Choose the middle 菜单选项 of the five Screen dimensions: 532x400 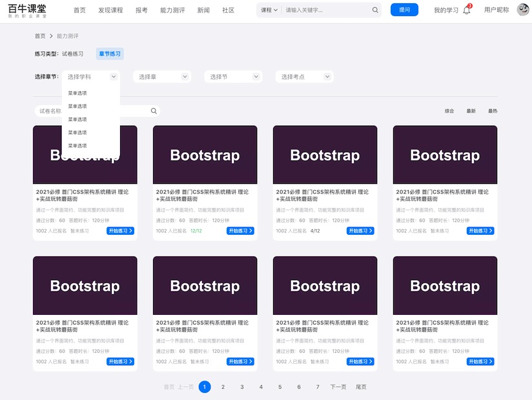[x=77, y=119]
